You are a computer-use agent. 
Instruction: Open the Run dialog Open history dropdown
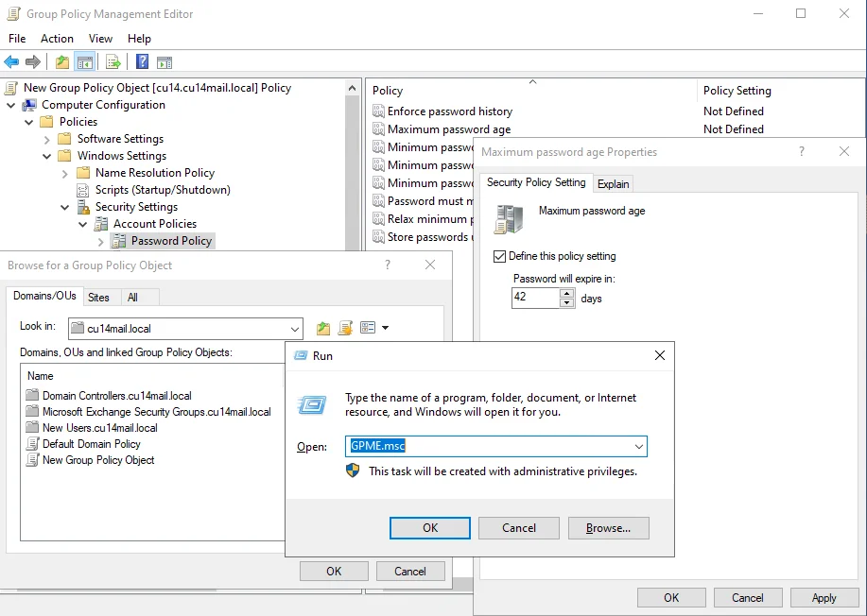tap(638, 446)
